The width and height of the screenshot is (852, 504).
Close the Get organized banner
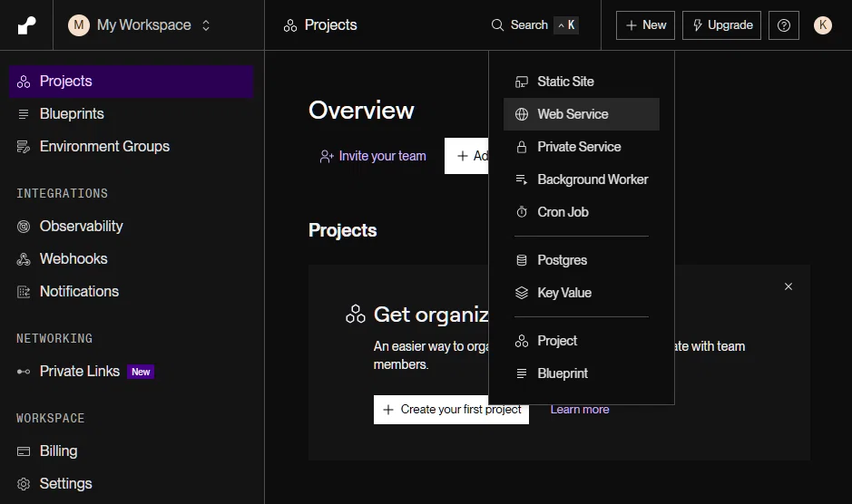click(x=788, y=286)
